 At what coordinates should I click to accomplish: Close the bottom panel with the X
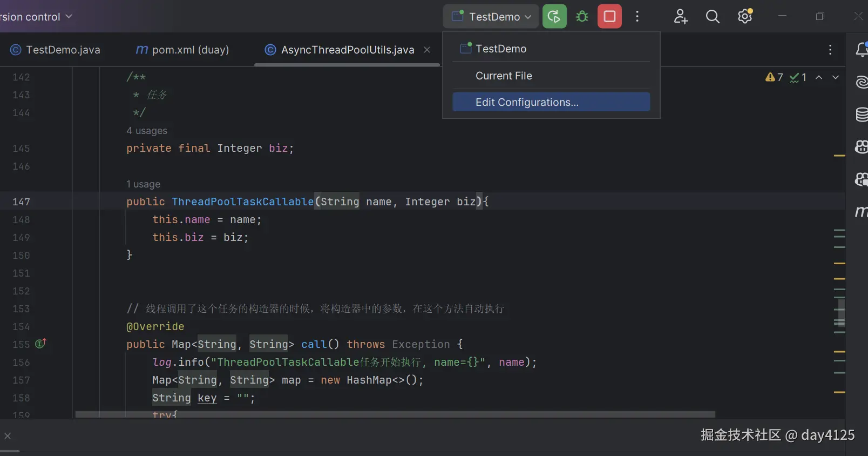8,435
